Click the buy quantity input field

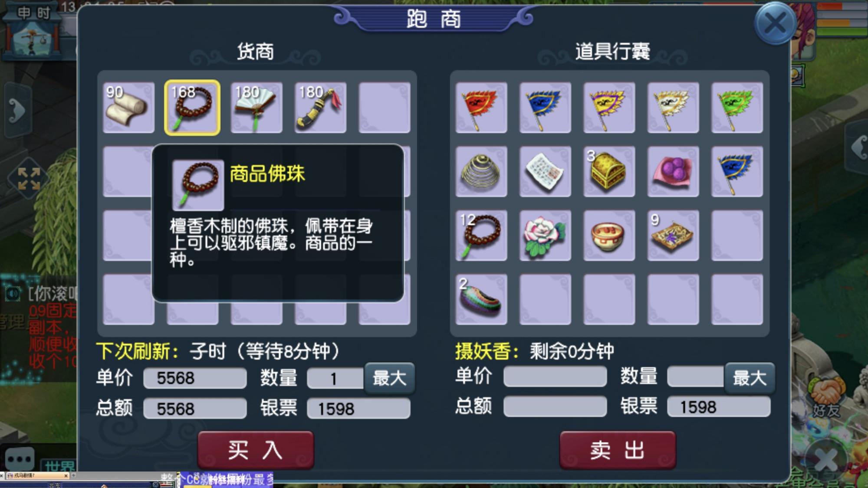click(335, 378)
